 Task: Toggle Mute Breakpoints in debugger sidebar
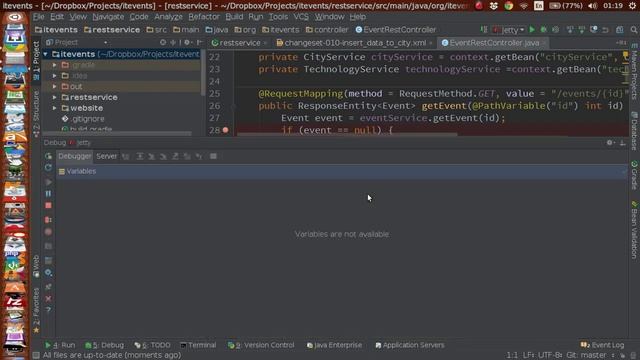tap(48, 232)
